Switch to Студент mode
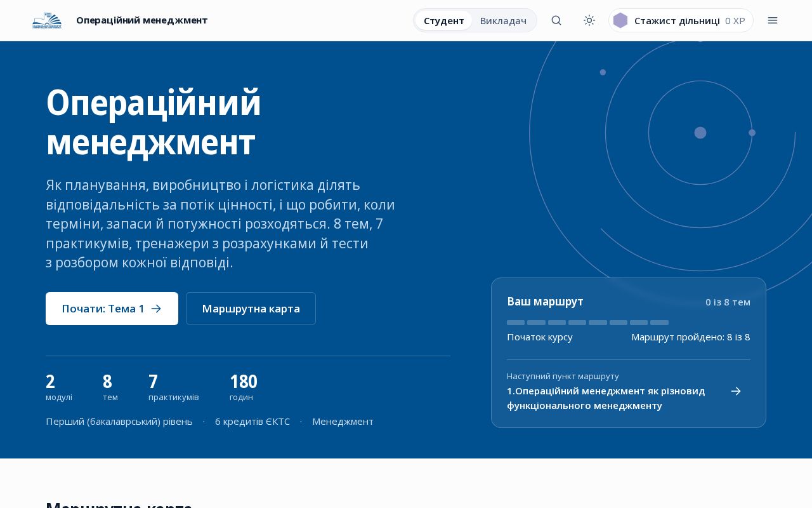812x508 pixels. 444,20
